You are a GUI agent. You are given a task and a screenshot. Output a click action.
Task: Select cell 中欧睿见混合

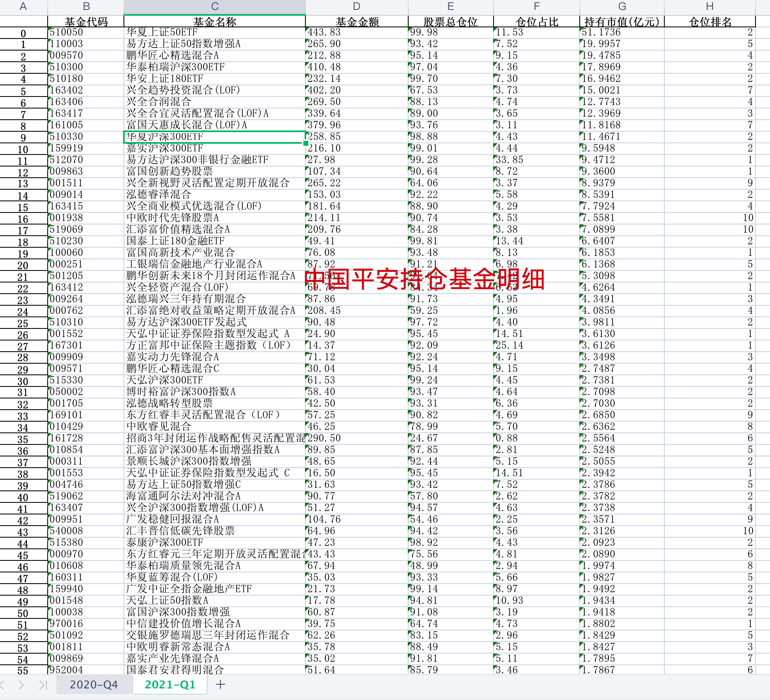point(215,427)
